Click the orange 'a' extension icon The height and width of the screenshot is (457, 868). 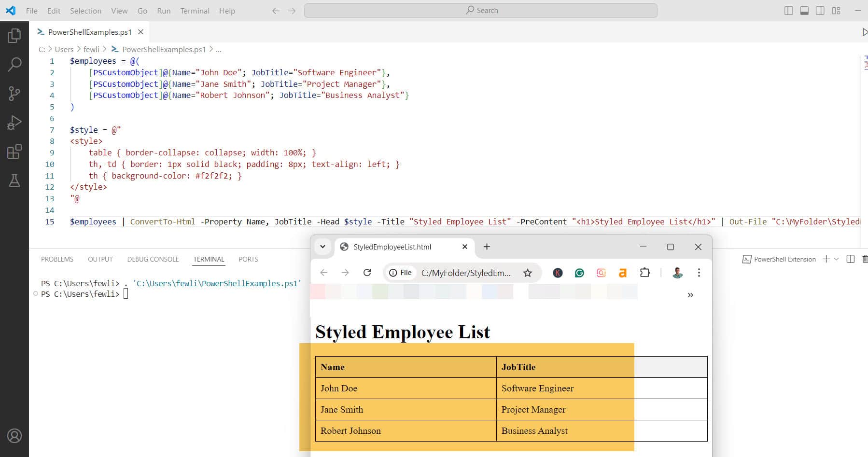coord(623,273)
